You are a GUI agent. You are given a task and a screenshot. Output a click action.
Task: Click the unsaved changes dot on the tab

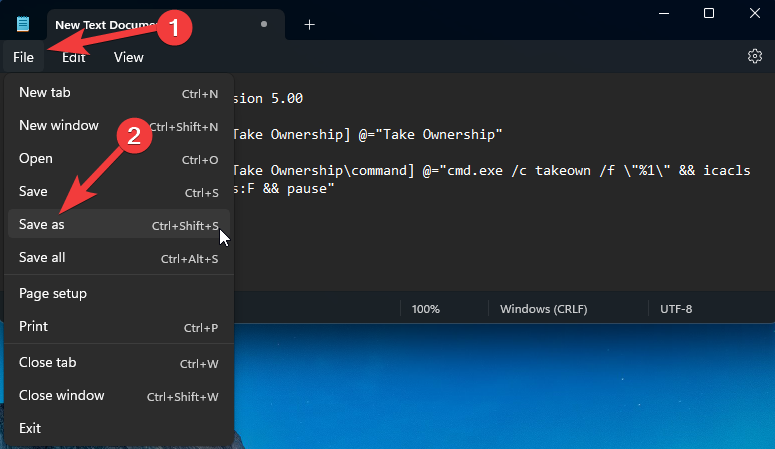pyautogui.click(x=264, y=24)
